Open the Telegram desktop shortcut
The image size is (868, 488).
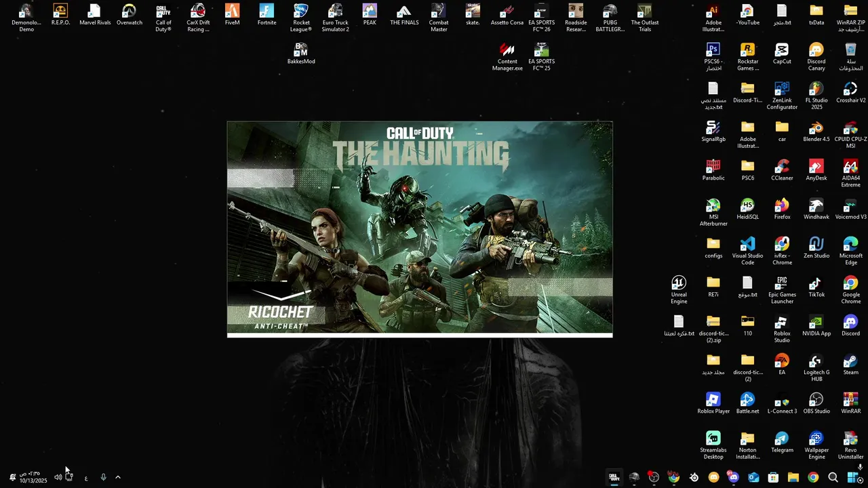point(782,443)
